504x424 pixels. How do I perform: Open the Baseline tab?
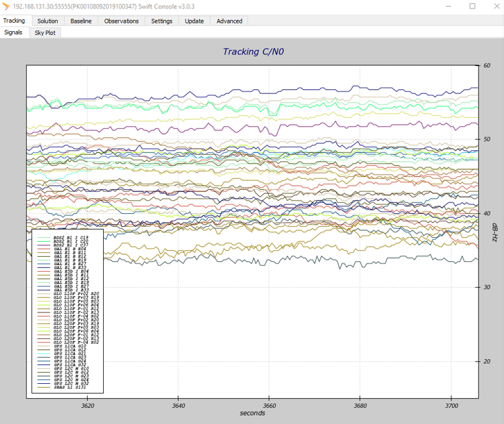point(81,21)
